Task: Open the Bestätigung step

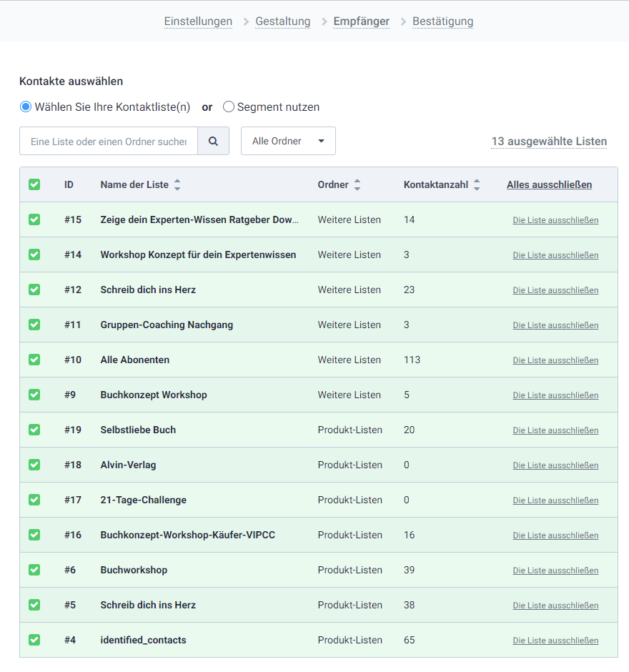Action: click(x=442, y=21)
